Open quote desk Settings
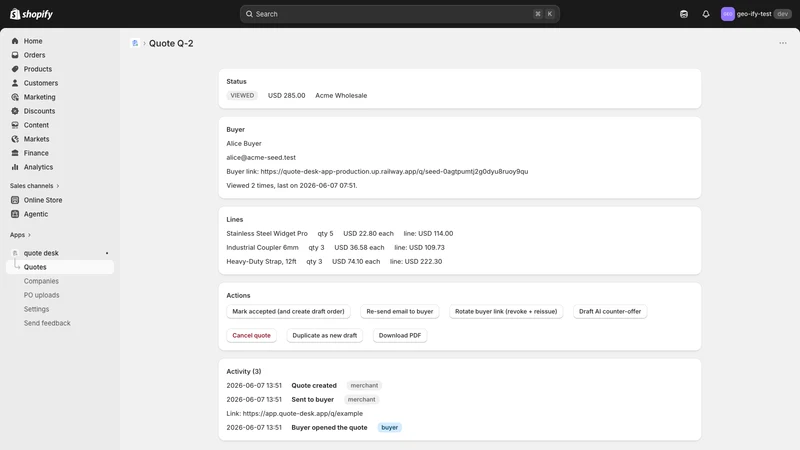 (36, 309)
